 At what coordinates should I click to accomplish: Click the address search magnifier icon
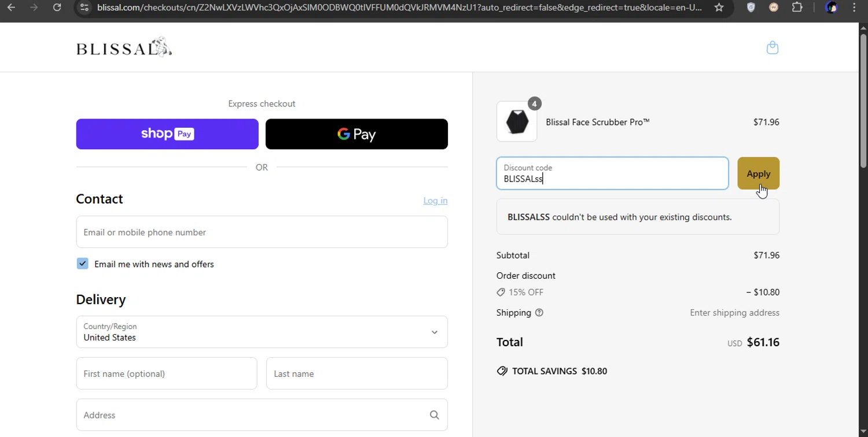435,415
